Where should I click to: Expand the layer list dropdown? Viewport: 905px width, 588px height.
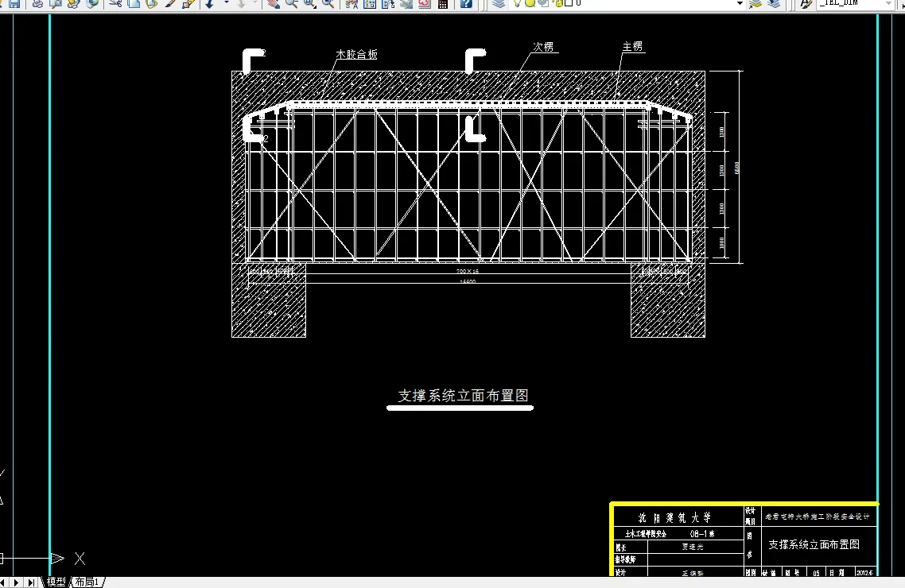tap(740, 3)
